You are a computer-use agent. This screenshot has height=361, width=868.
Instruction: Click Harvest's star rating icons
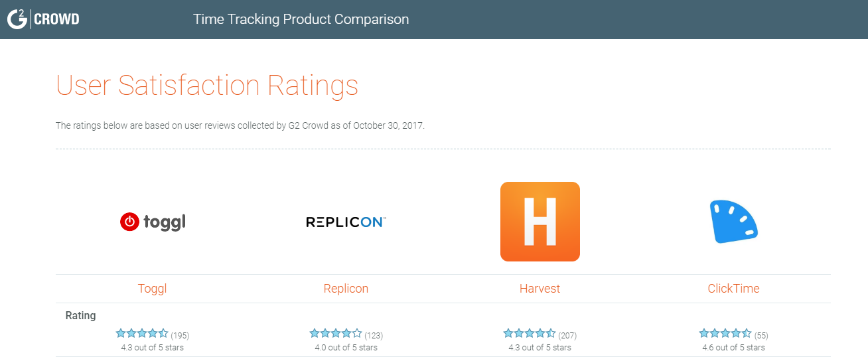[530, 333]
